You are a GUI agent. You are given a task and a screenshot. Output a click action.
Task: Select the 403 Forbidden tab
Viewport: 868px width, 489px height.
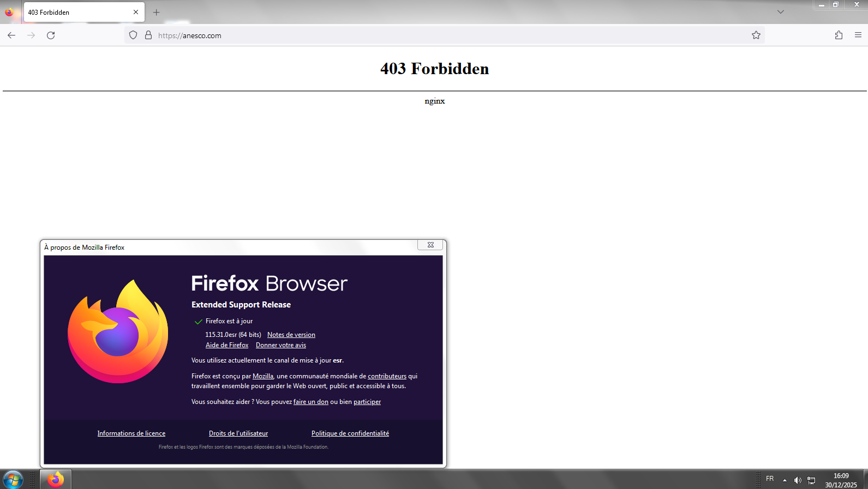pyautogui.click(x=84, y=12)
